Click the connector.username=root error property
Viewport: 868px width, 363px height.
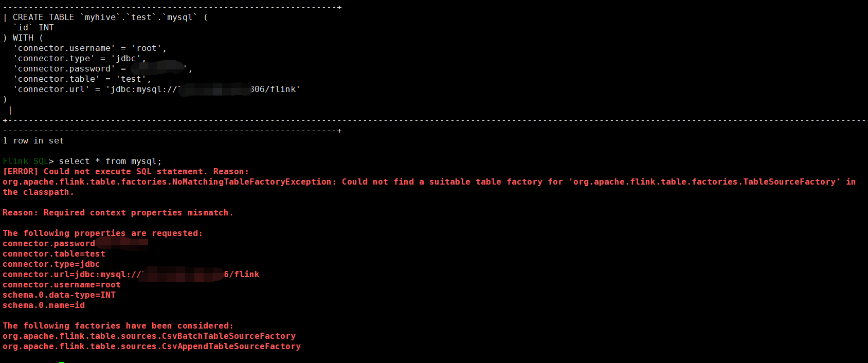point(62,285)
